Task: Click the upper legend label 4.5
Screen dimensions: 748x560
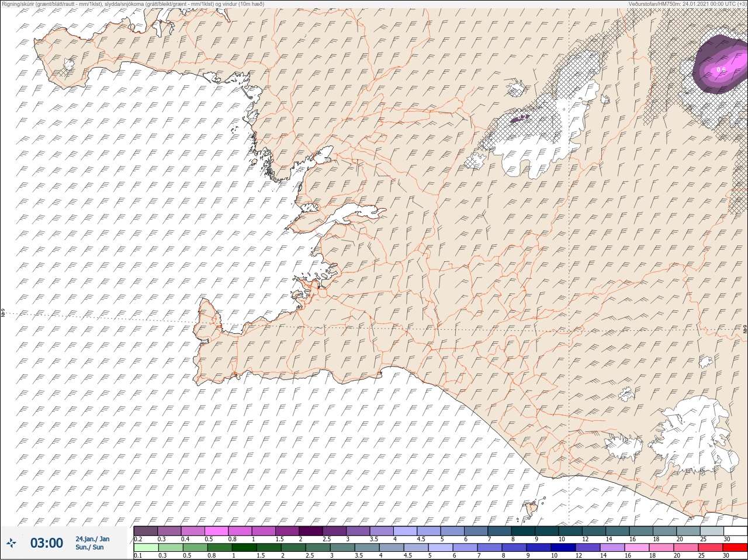Action: click(420, 539)
